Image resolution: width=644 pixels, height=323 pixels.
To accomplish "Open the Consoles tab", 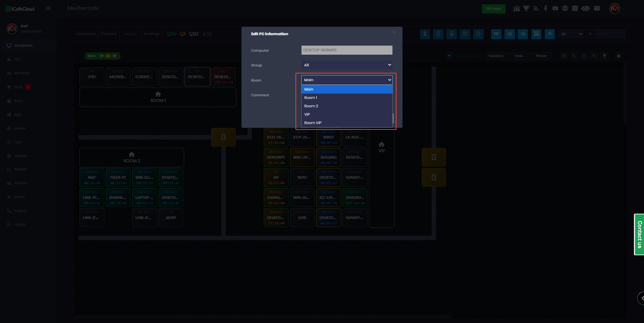I will point(109,34).
